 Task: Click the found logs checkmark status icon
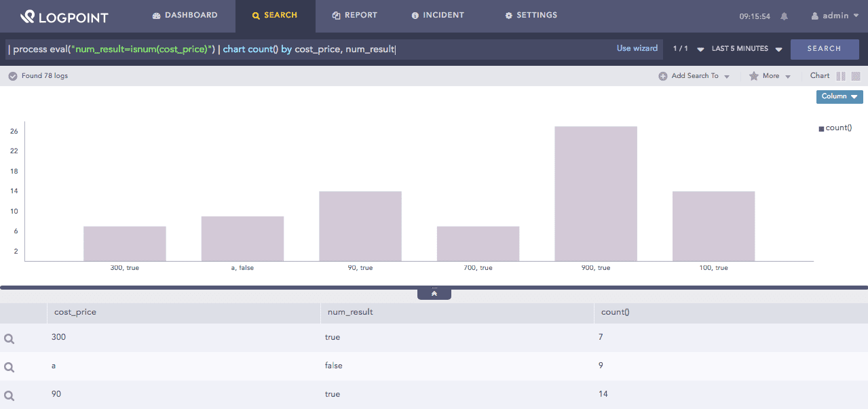(x=12, y=76)
